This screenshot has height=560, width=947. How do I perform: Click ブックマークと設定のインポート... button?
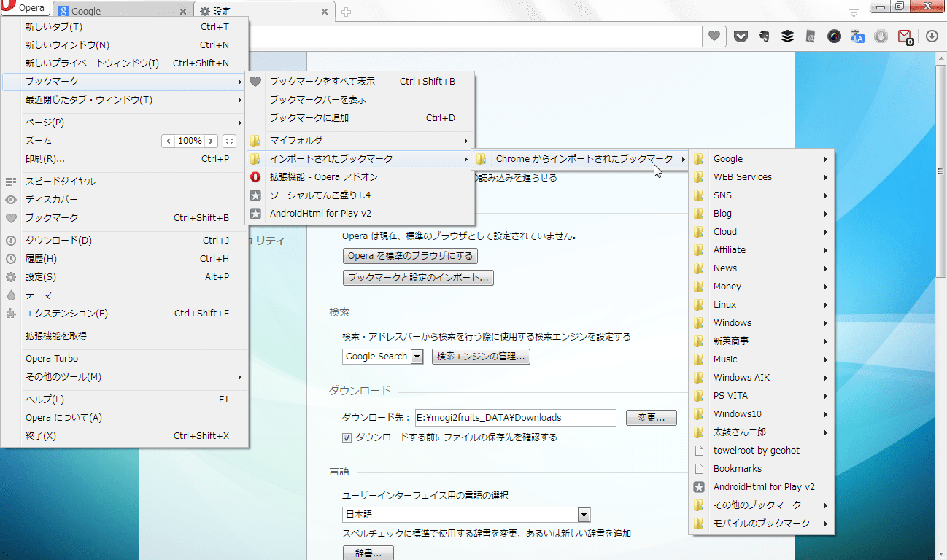(x=419, y=278)
